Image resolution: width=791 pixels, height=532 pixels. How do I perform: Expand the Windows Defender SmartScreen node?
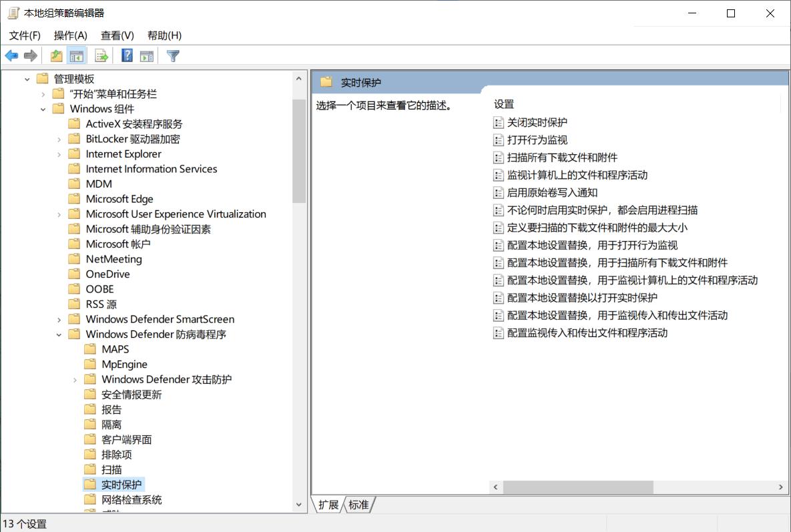59,319
